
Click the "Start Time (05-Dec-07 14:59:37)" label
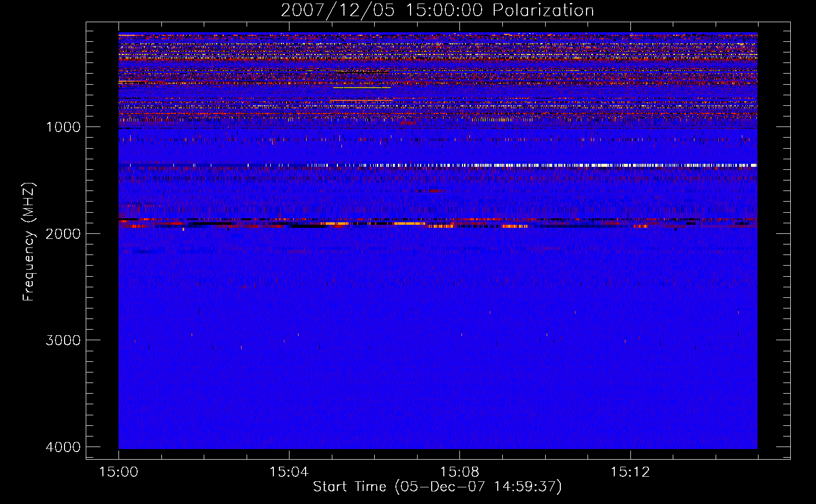point(437,487)
